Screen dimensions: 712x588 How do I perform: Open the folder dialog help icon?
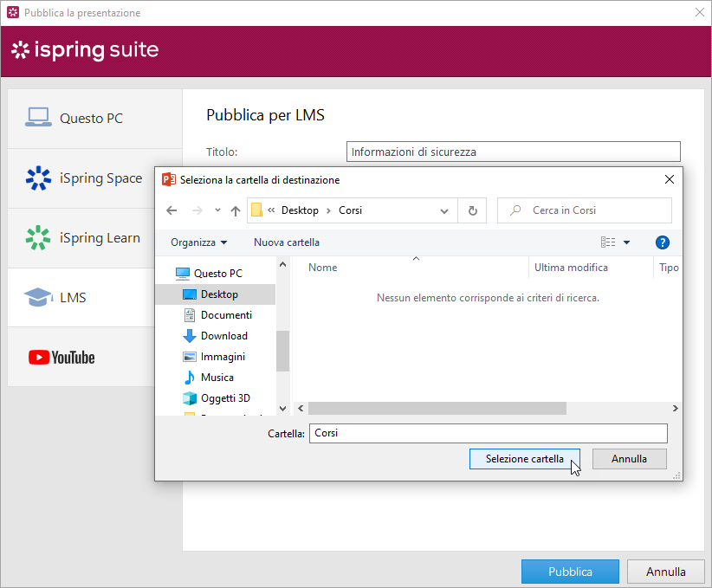[663, 242]
